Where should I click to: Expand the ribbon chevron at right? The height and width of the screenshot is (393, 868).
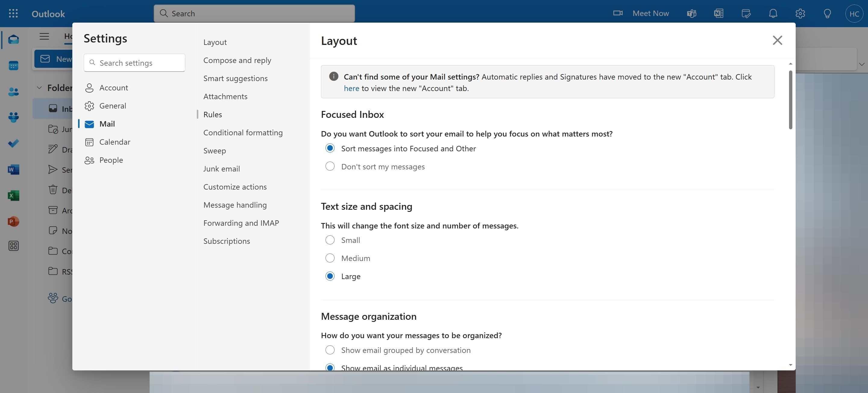coord(862,64)
